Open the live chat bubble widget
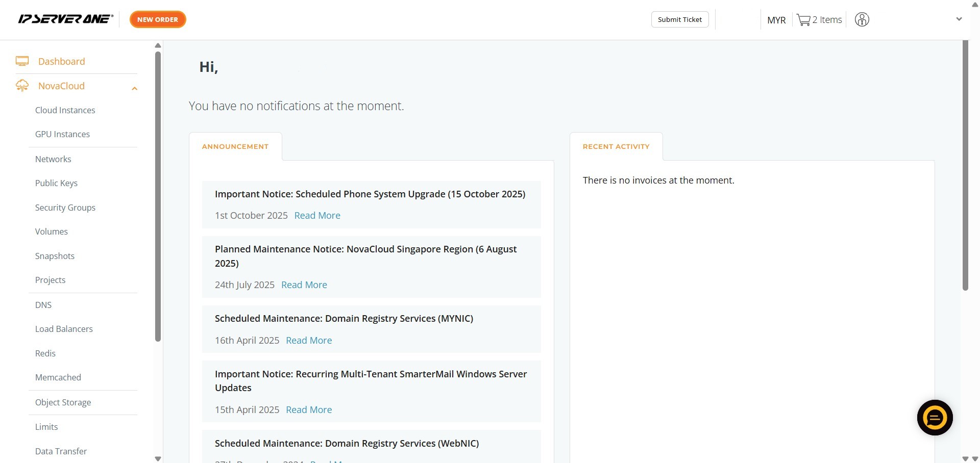This screenshot has width=980, height=463. click(935, 418)
